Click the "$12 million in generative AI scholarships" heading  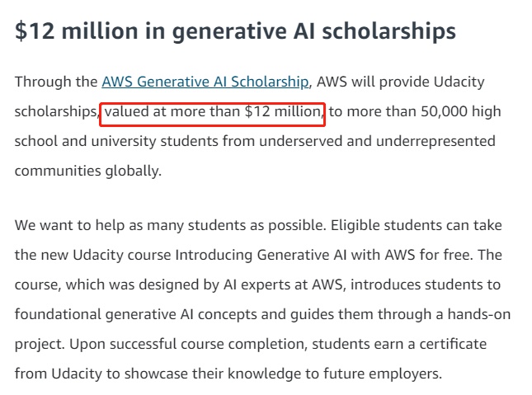[x=235, y=31]
